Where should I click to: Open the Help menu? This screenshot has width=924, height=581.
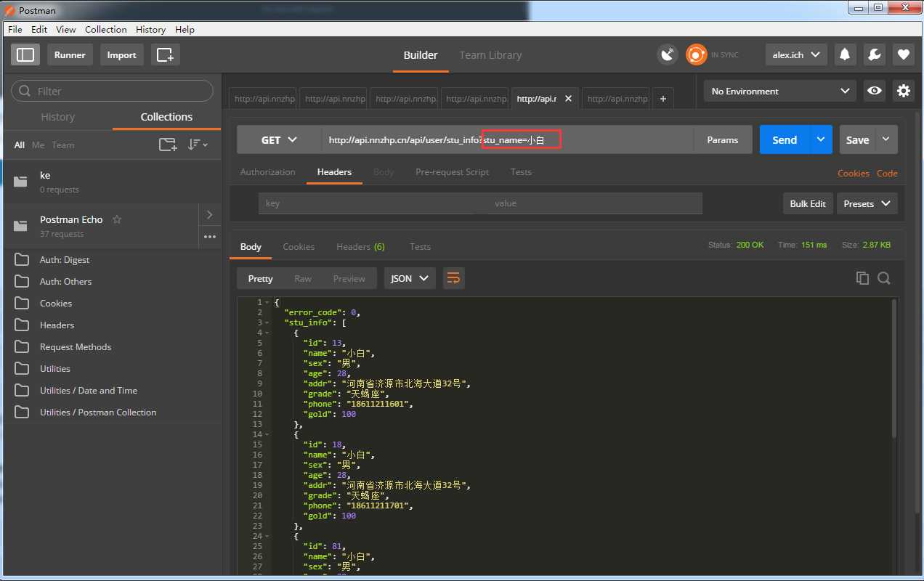(x=185, y=29)
